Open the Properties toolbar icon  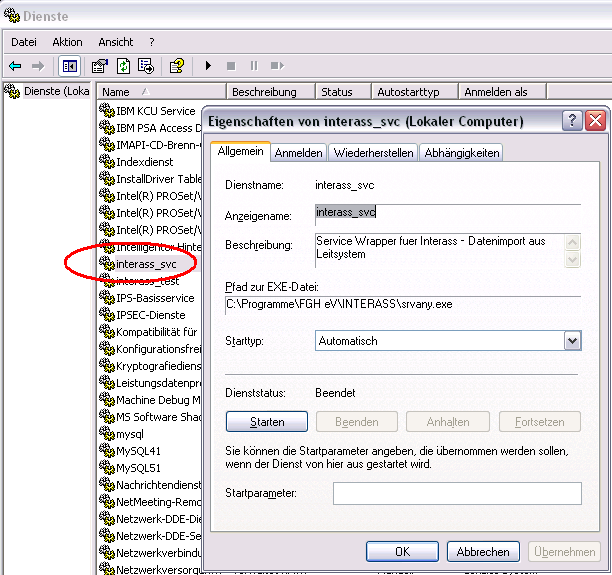[x=100, y=66]
